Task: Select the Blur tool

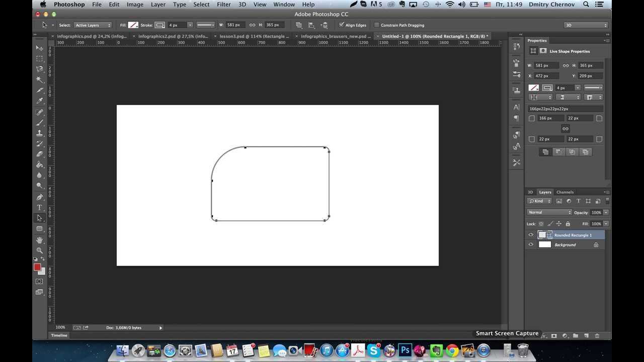Action: pos(40,175)
